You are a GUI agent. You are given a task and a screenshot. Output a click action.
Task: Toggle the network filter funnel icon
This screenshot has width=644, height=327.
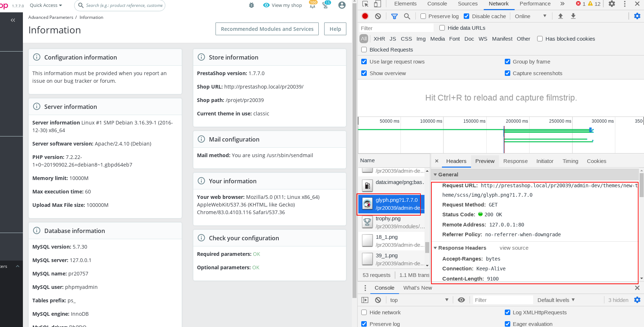click(394, 16)
